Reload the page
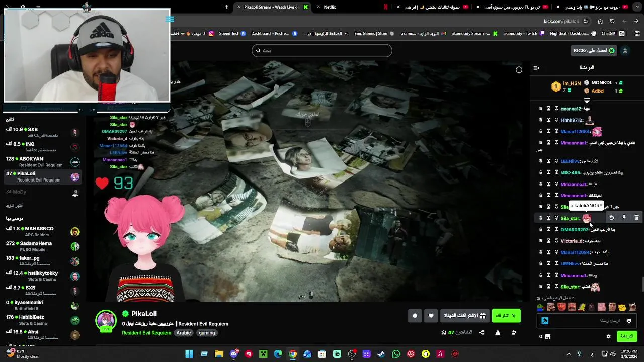The width and height of the screenshot is (644, 362). tap(612, 21)
